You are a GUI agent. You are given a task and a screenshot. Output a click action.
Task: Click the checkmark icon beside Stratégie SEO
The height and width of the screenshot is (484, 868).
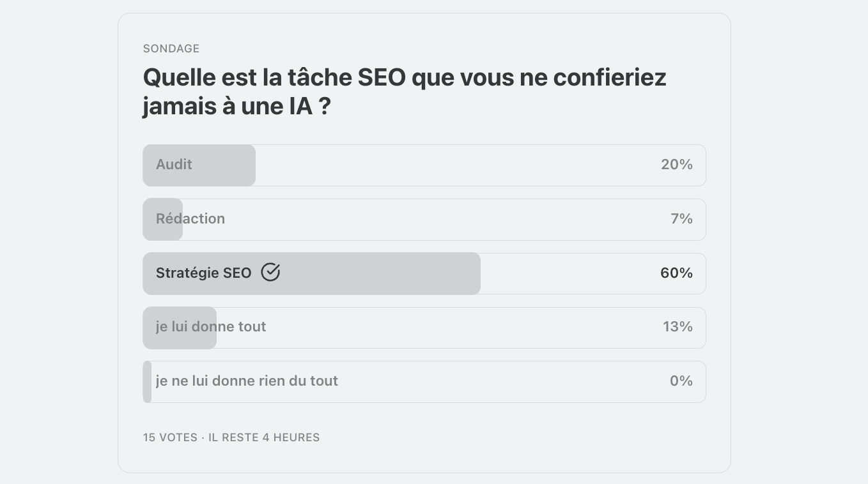[x=270, y=273]
